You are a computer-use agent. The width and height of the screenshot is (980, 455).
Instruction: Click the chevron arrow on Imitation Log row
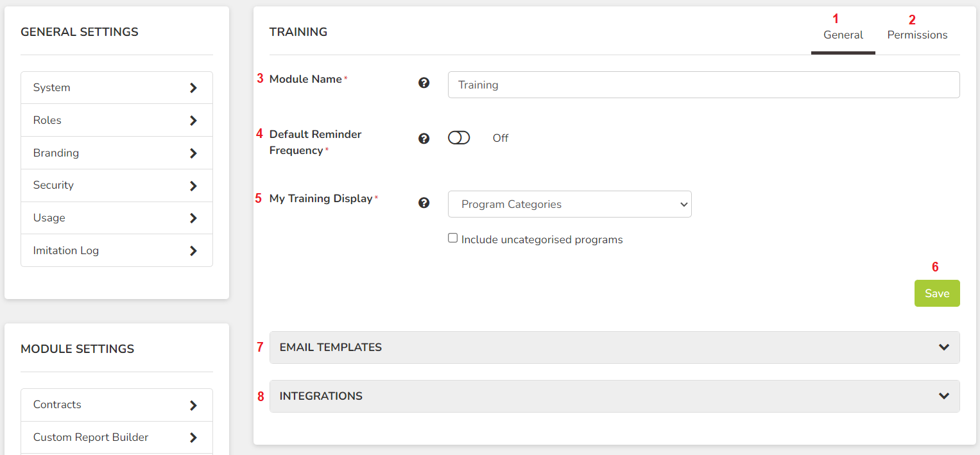pos(193,251)
